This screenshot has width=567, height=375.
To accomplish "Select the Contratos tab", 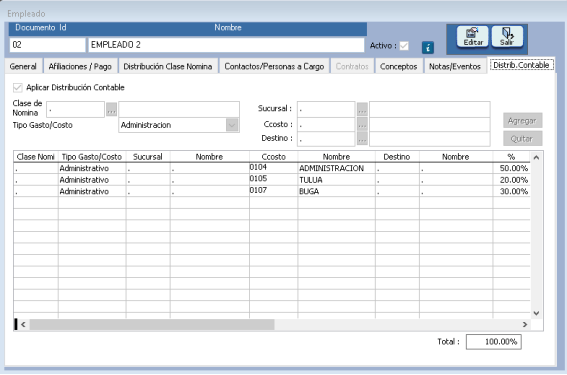I will click(352, 67).
